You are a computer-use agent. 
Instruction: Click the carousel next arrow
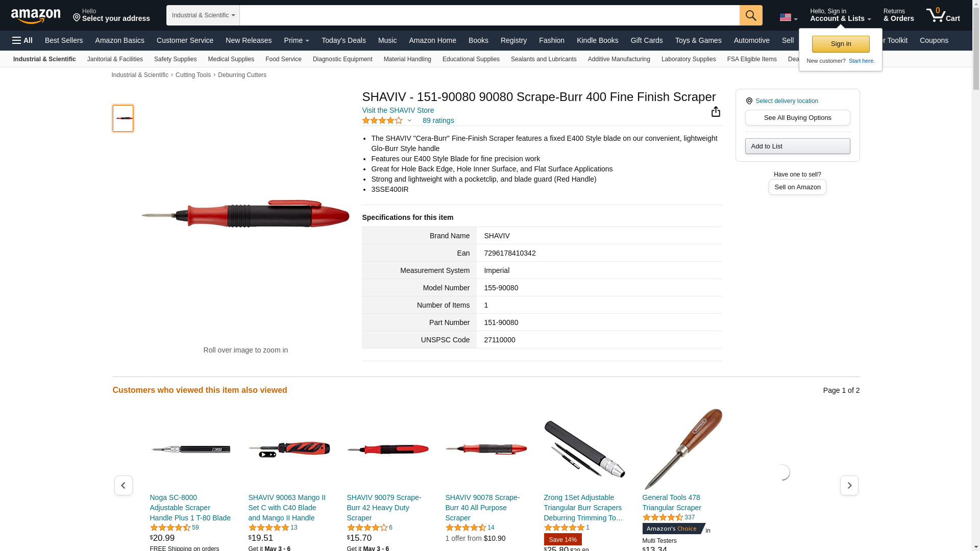click(x=849, y=485)
